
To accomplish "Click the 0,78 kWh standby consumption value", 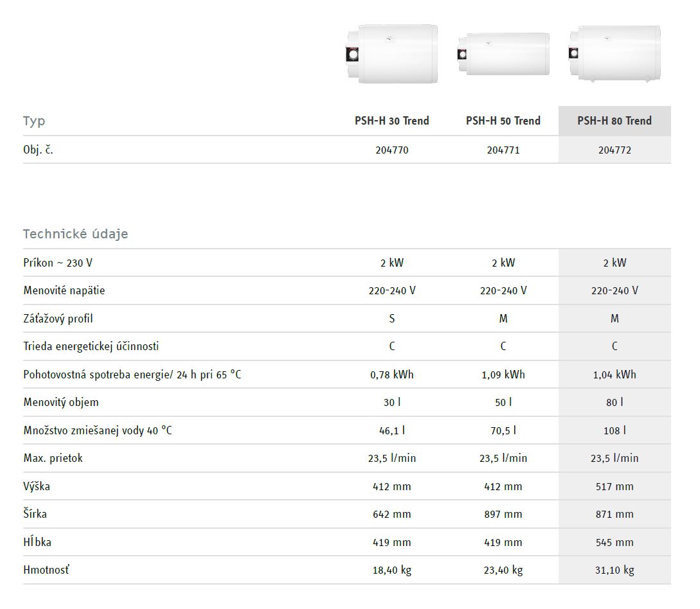I will click(392, 375).
